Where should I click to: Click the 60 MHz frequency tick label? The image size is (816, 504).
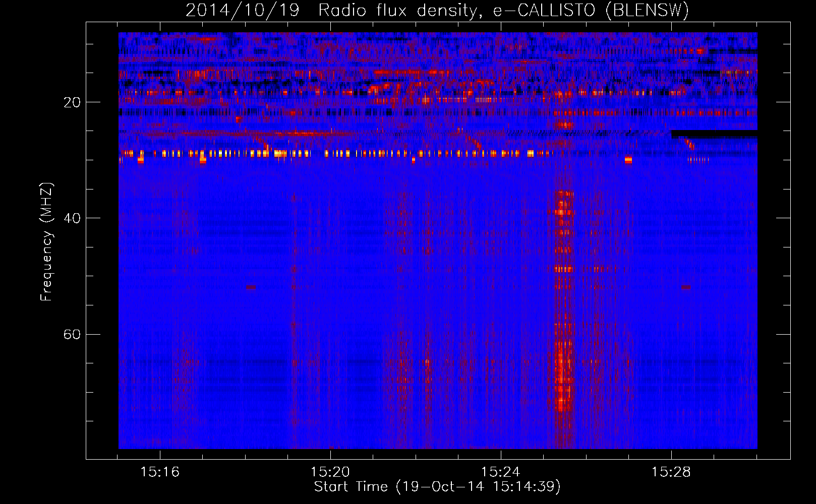[x=72, y=334]
